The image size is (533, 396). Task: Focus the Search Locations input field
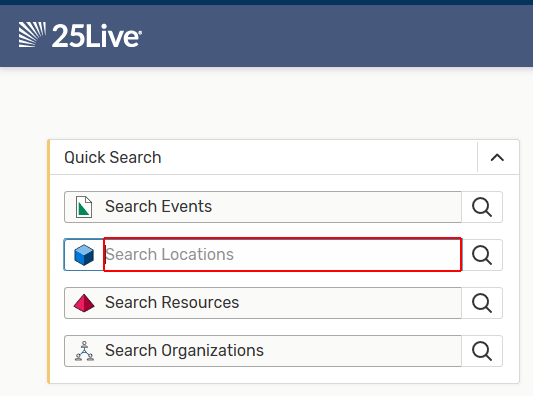click(282, 255)
